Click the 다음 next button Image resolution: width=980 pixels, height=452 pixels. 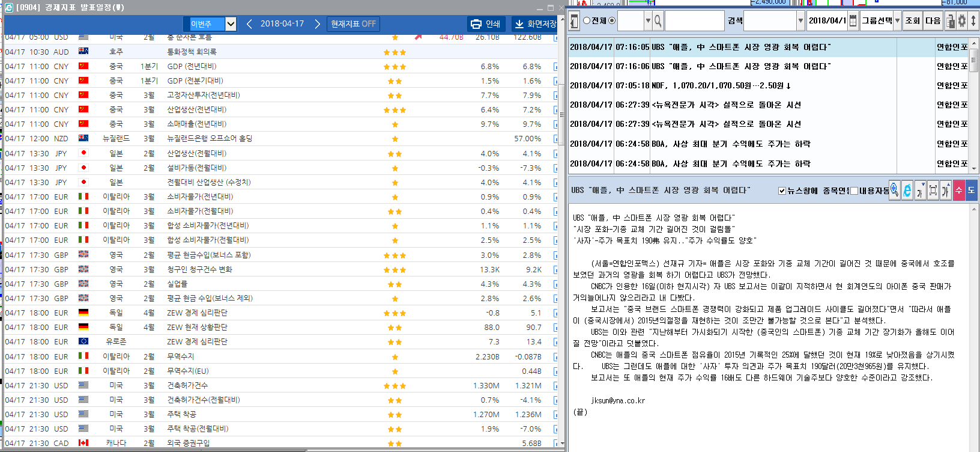[x=933, y=21]
